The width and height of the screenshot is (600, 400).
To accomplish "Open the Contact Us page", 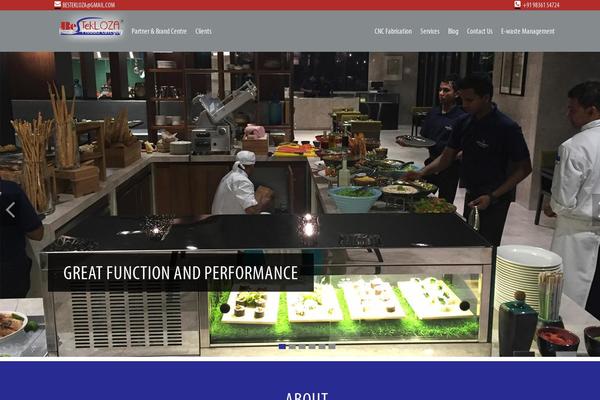I will tap(479, 31).
